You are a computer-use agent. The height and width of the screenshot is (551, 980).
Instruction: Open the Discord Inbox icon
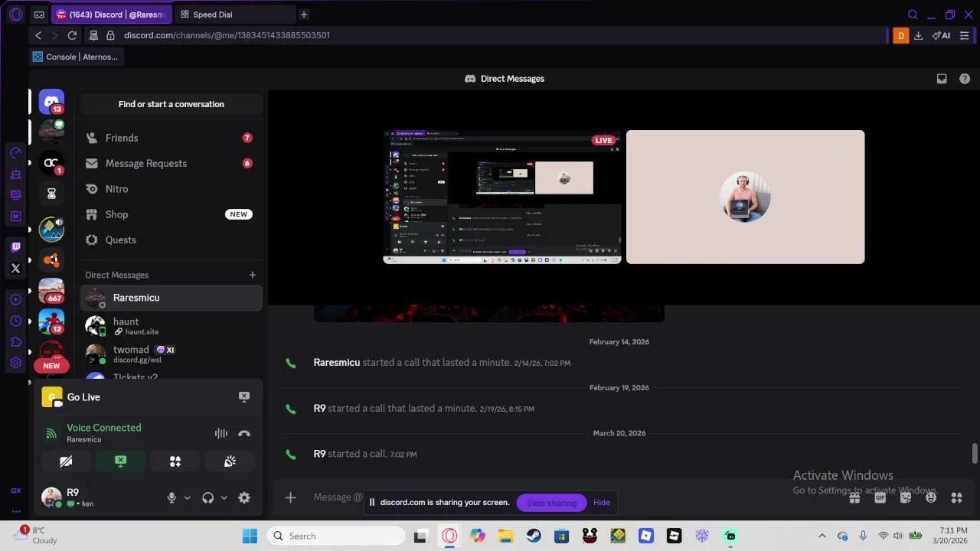click(x=942, y=79)
